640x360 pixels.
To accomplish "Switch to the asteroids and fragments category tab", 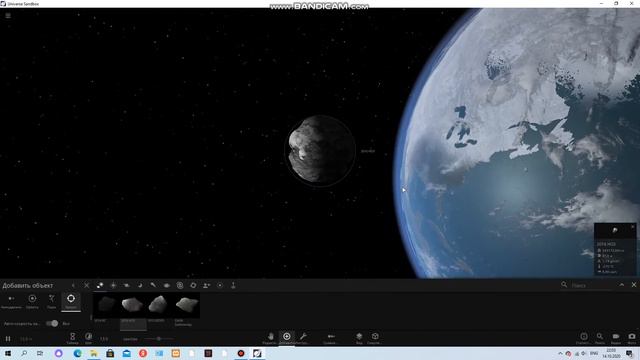I will 100,285.
